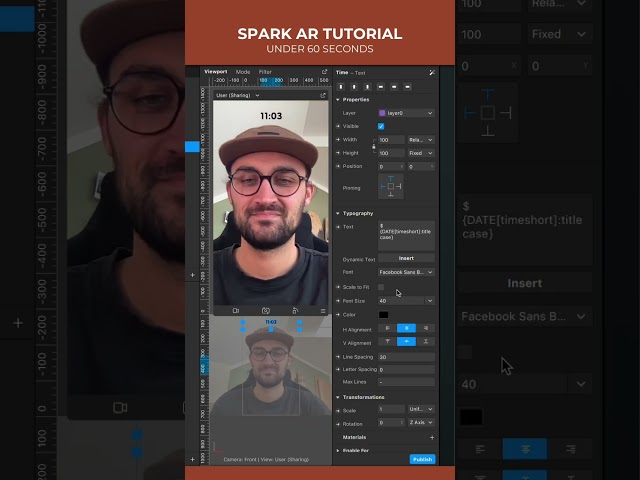Click the video camera icon under preview
This screenshot has width=640, height=480.
point(236,311)
